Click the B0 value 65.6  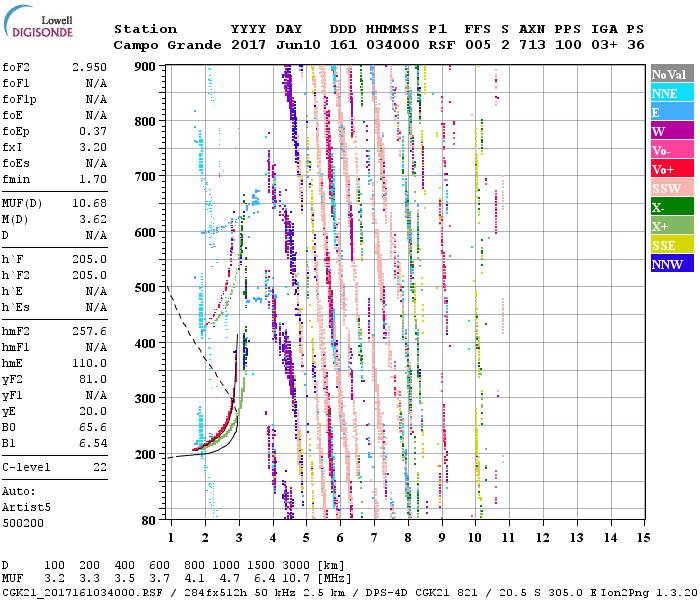[93, 427]
